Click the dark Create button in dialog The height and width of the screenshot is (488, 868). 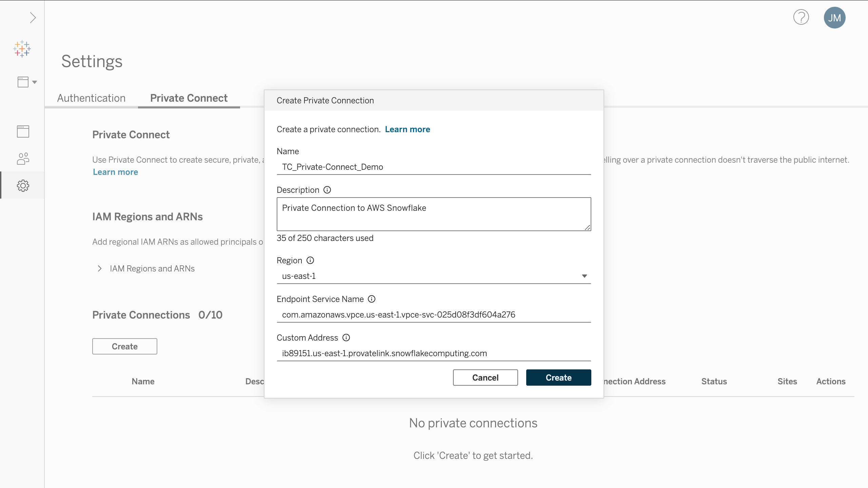pos(558,378)
